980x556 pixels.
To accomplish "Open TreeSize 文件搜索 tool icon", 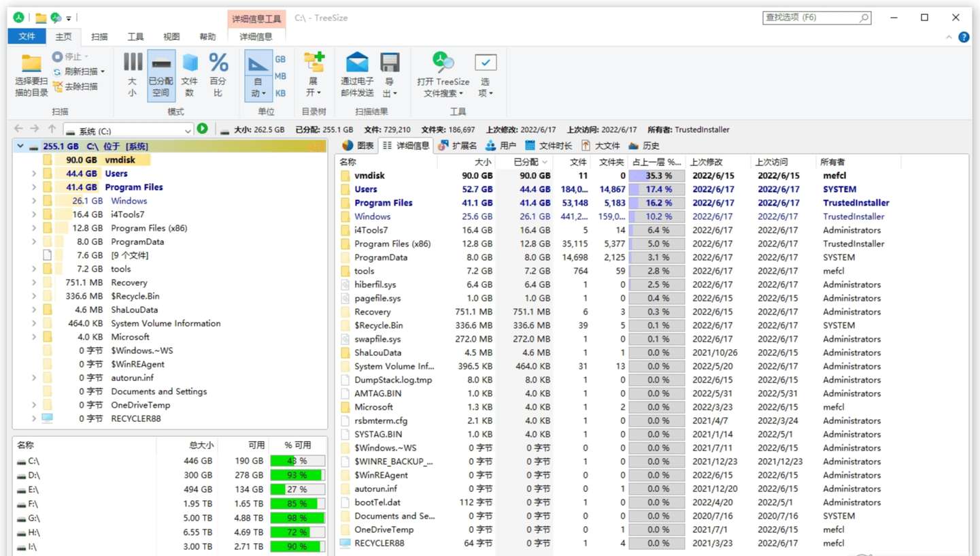I will [x=443, y=63].
